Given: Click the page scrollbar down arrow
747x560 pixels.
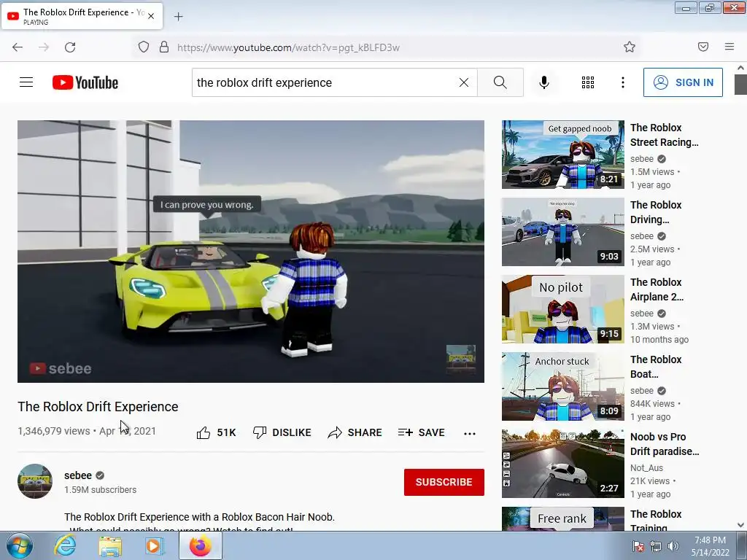Looking at the screenshot, I should click(740, 525).
